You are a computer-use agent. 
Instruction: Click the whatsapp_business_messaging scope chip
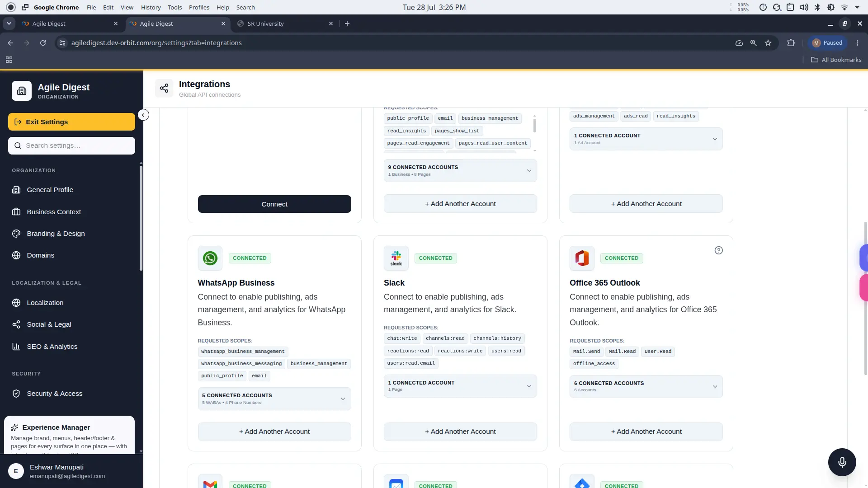[241, 364]
